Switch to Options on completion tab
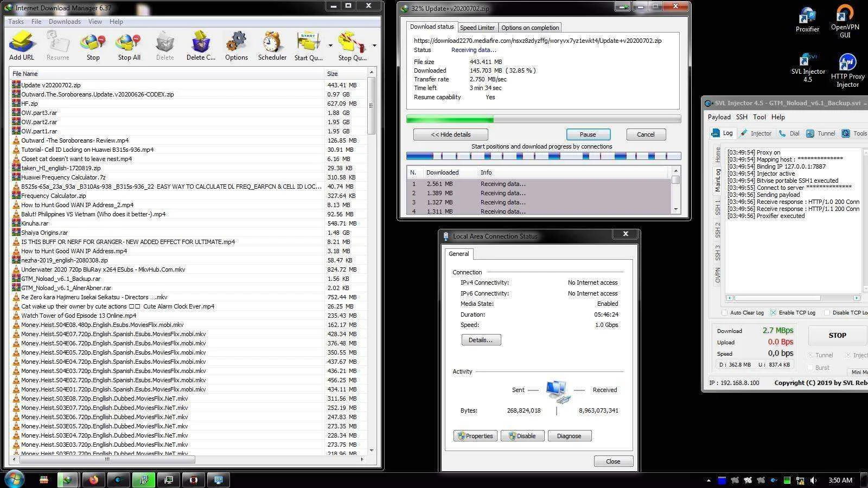Viewport: 868px width, 488px height. tap(530, 28)
